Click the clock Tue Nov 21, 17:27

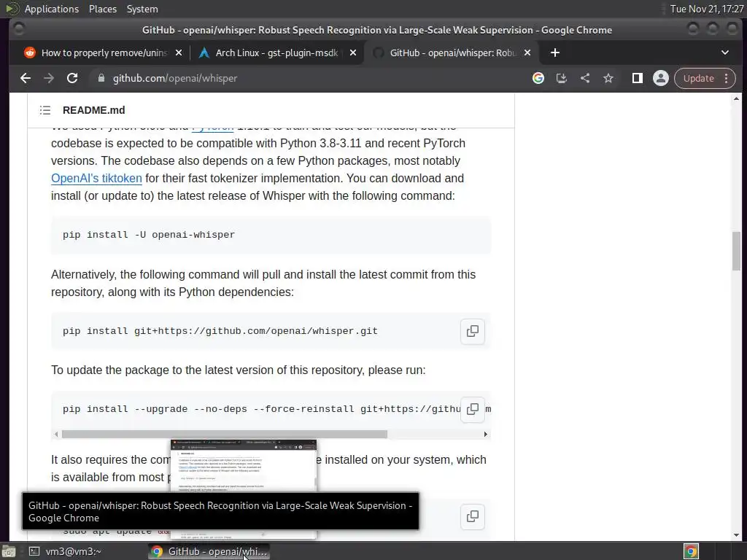706,9
